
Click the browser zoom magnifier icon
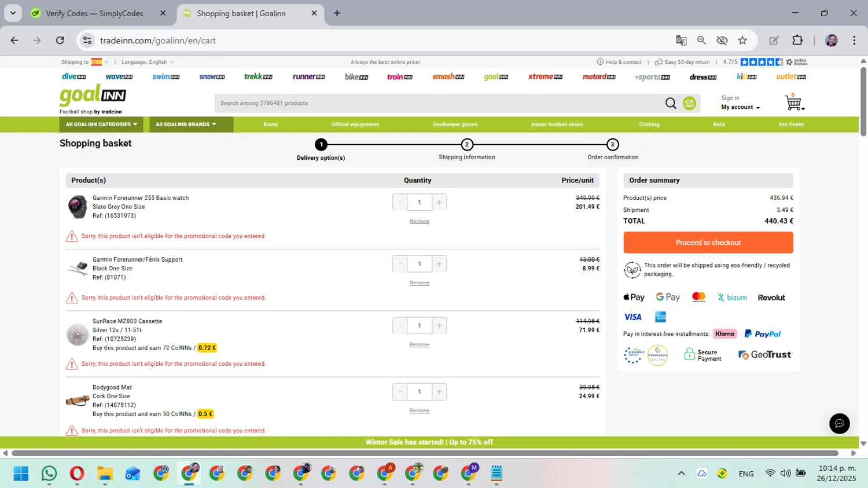tap(701, 40)
